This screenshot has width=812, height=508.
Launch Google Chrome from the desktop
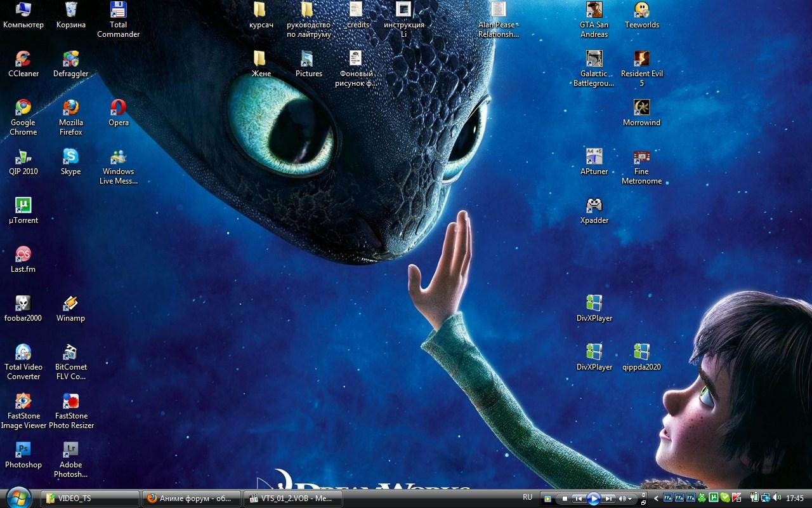pyautogui.click(x=23, y=109)
